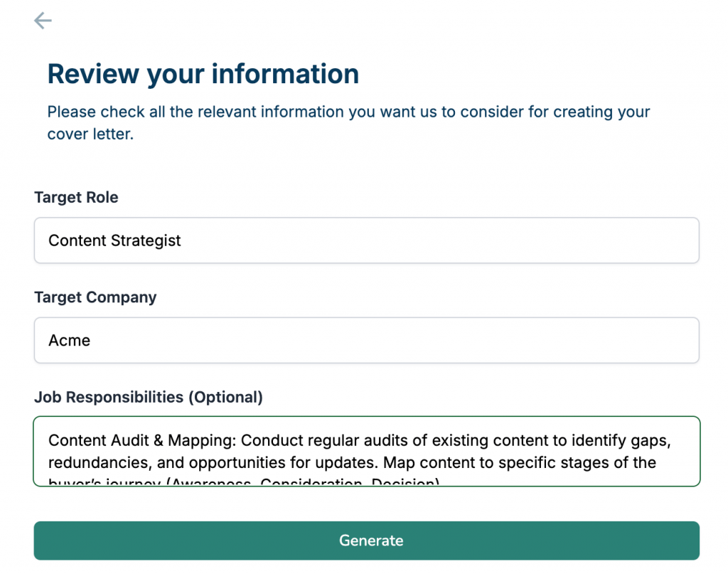This screenshot has width=728, height=574.
Task: Click the "Target Role" field label
Action: pyautogui.click(x=76, y=198)
